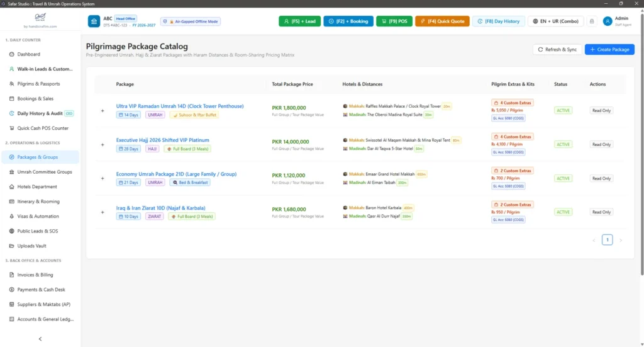
Task: Click the Pilgrims & Passports icon
Action: (11, 84)
